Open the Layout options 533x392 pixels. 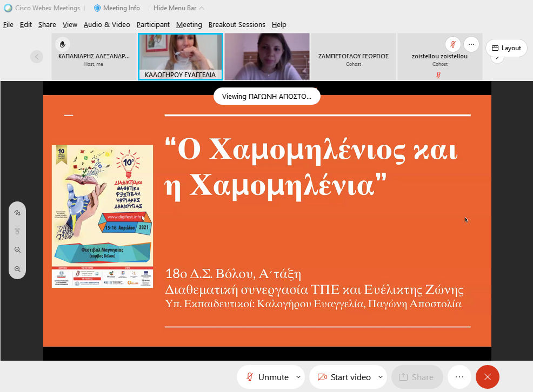[507, 48]
